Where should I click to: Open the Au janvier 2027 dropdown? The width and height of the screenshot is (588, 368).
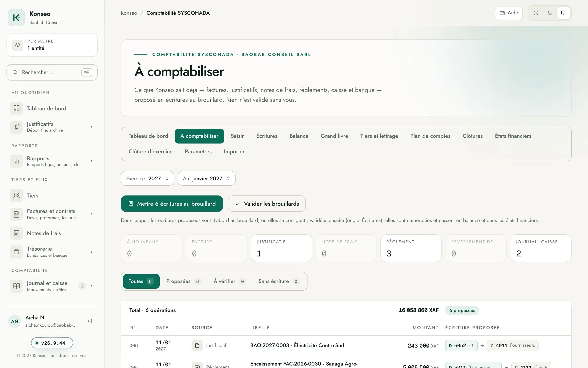206,178
